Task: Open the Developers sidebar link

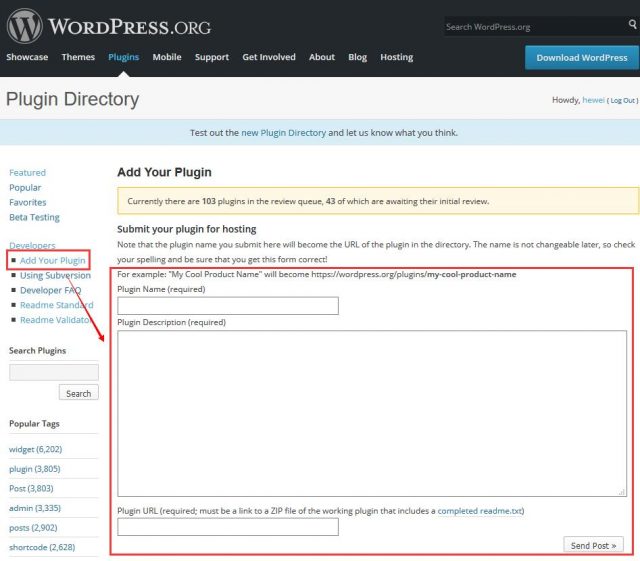Action: [x=32, y=245]
